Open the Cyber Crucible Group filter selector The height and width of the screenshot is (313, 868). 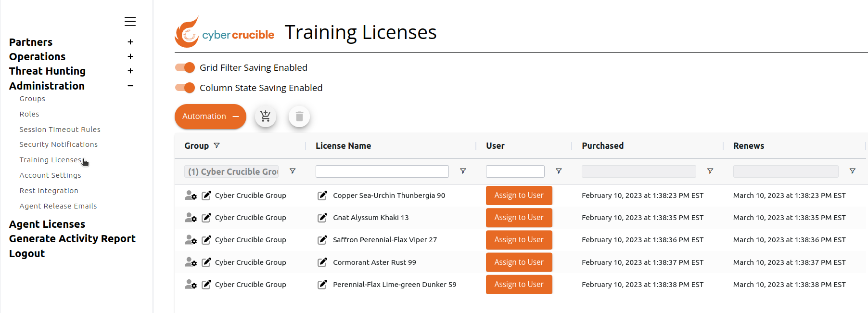coord(231,171)
